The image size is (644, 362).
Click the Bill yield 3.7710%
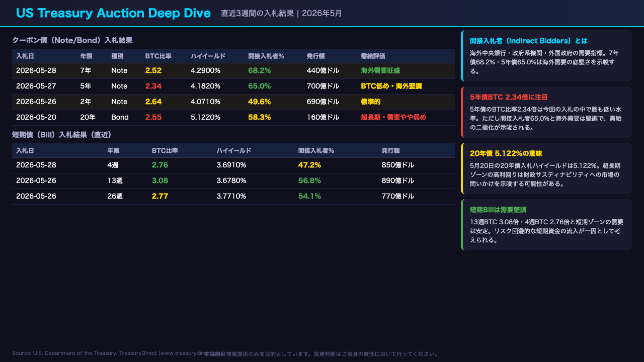click(231, 196)
